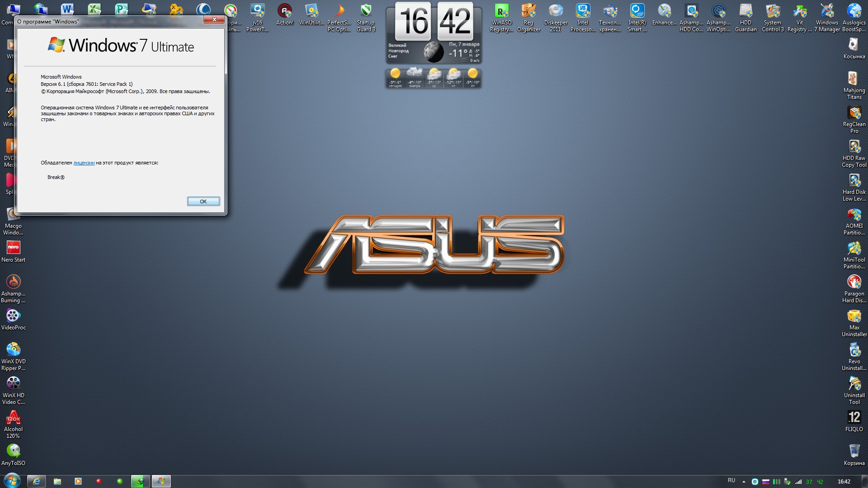Screen dimensions: 868x488
Task: Launch Vit Registry Fix icon
Action: 800,18
